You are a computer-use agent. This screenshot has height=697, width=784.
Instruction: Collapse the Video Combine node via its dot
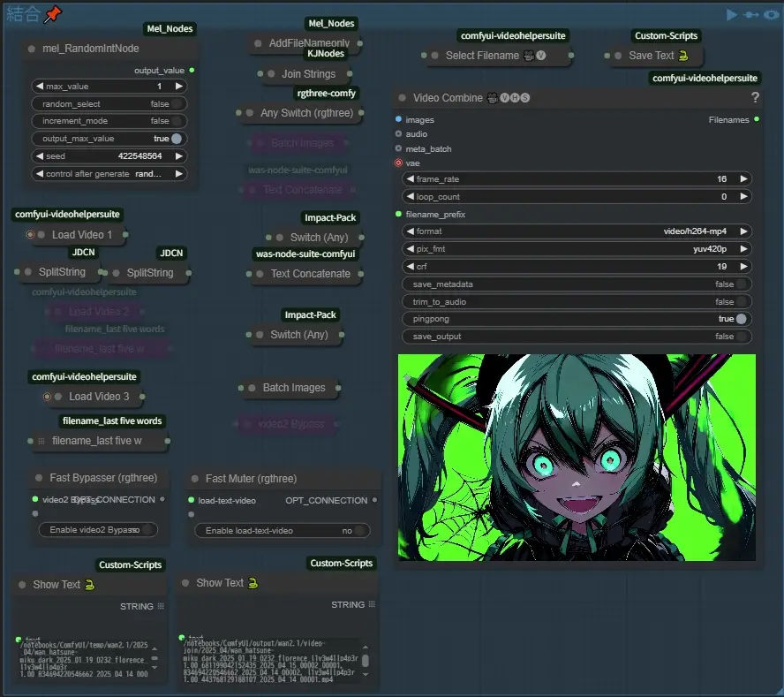pos(402,97)
